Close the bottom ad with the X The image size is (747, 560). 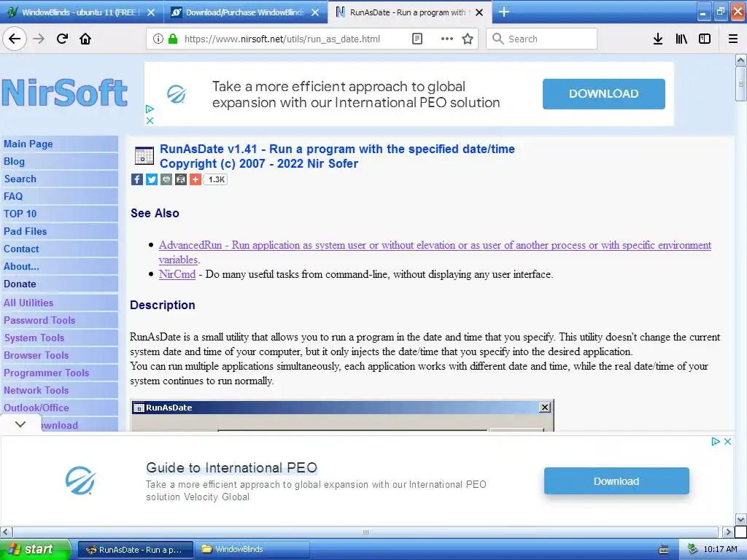pyautogui.click(x=727, y=441)
